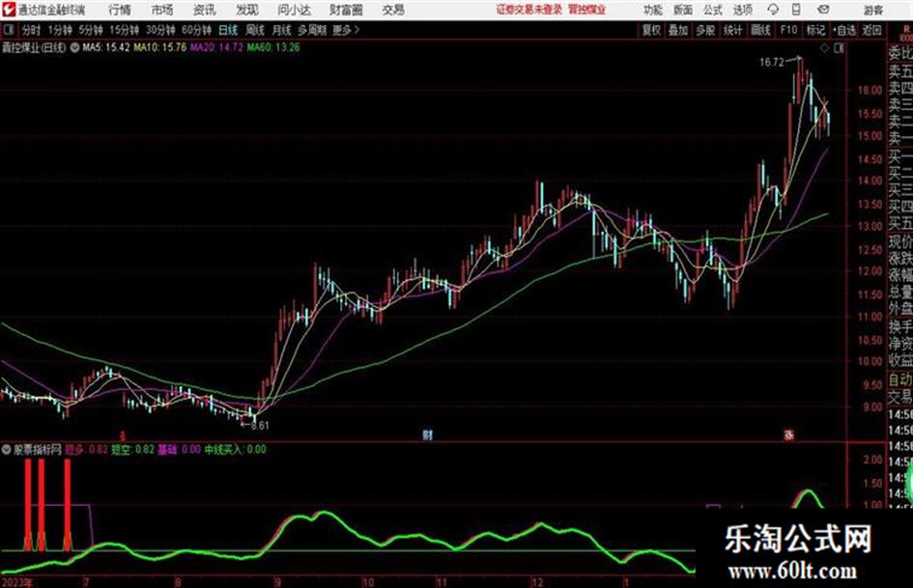Click the 标记 toolbar button
This screenshot has height=588, width=913.
tap(815, 30)
